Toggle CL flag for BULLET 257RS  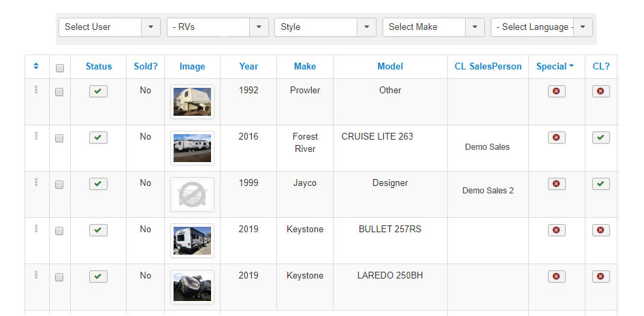coord(601,230)
